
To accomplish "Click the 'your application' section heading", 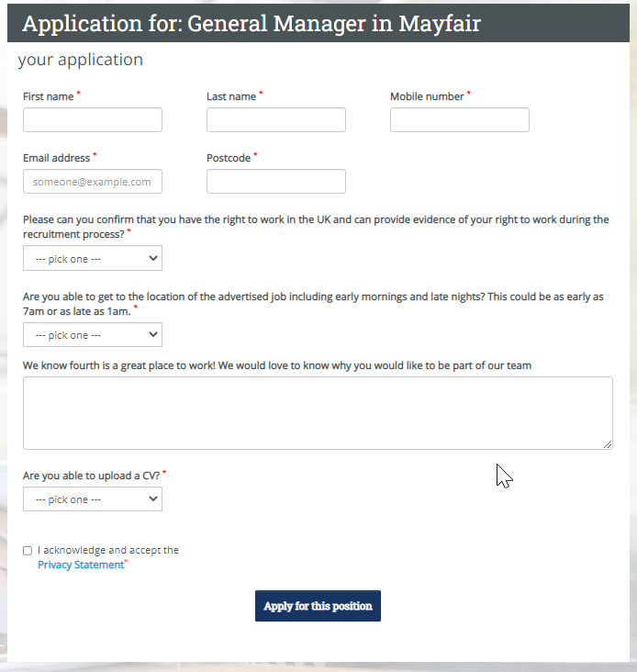I will point(81,60).
